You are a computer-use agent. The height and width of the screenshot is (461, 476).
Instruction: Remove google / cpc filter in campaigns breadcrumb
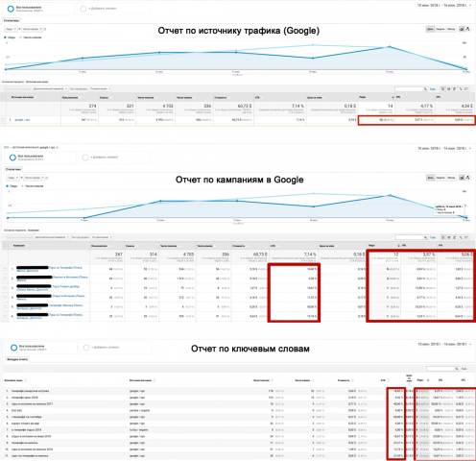click(x=58, y=147)
